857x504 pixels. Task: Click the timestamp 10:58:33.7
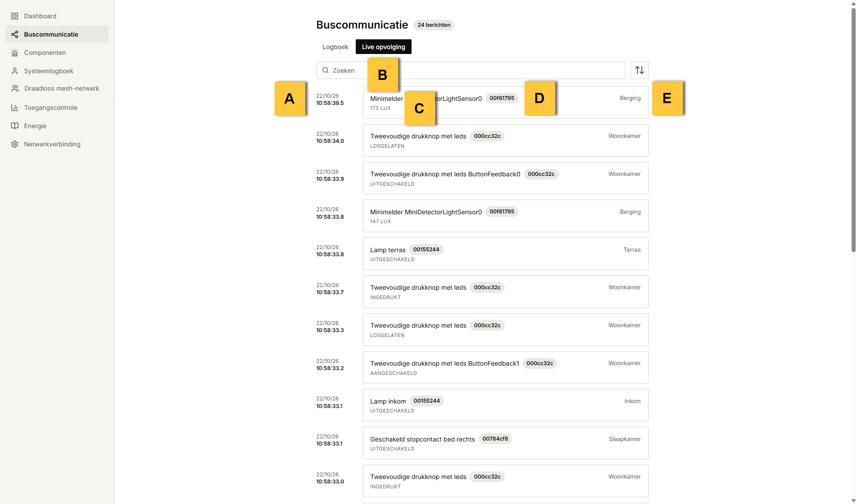(x=330, y=292)
